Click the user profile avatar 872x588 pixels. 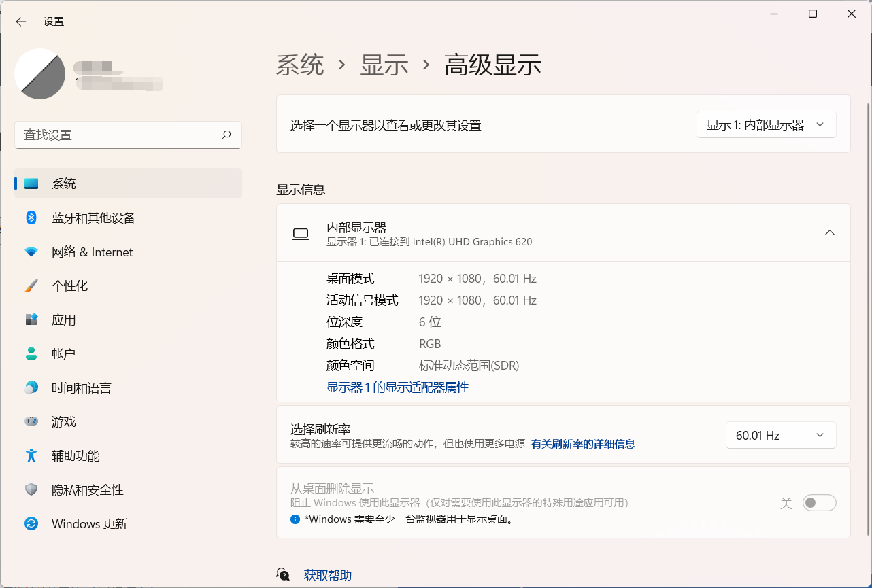pos(40,73)
